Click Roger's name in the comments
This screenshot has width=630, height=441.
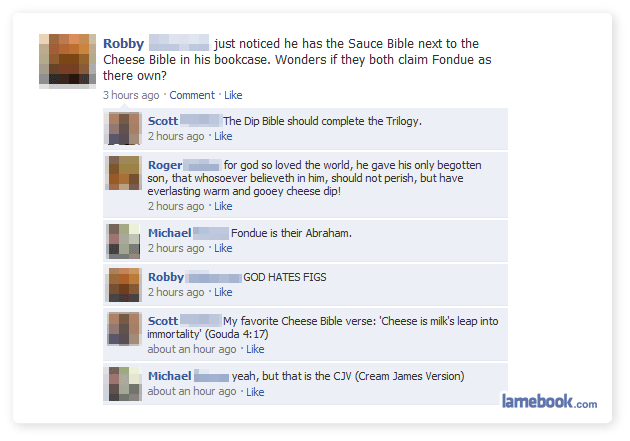coord(165,165)
